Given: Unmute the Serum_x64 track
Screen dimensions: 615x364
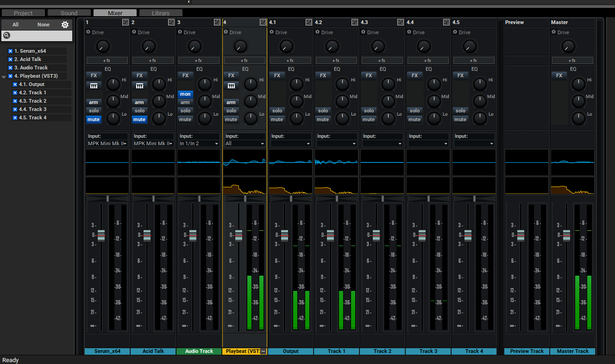Looking at the screenshot, I should 94,119.
